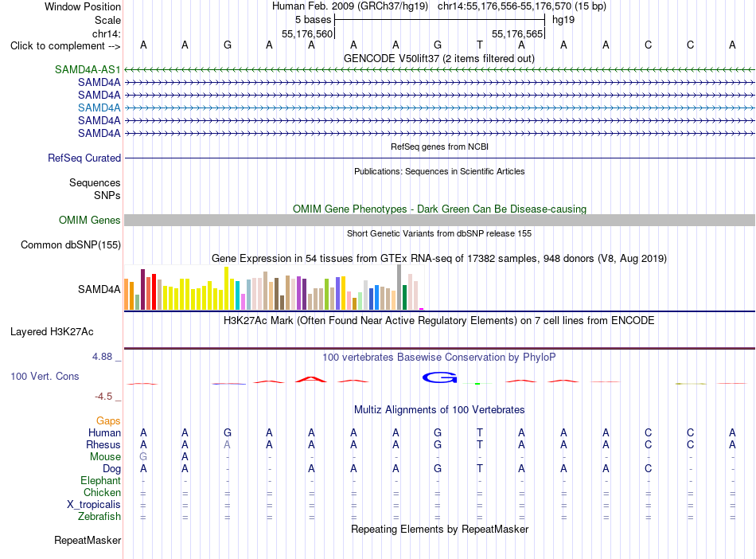Click the orange Gaps label

point(108,421)
